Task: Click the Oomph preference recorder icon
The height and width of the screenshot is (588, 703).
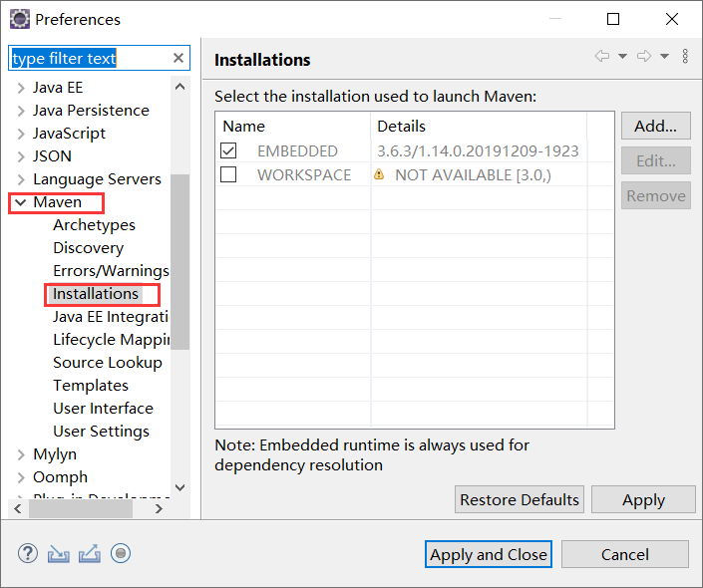Action: tap(121, 553)
